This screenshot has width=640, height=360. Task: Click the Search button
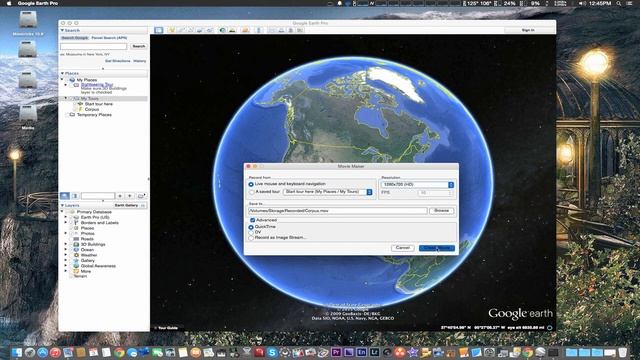tap(138, 46)
